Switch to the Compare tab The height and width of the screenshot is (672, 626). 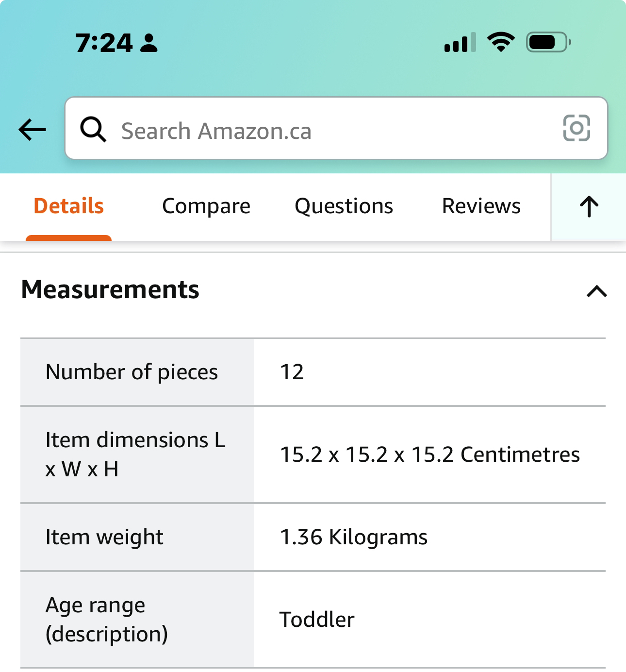pos(206,206)
